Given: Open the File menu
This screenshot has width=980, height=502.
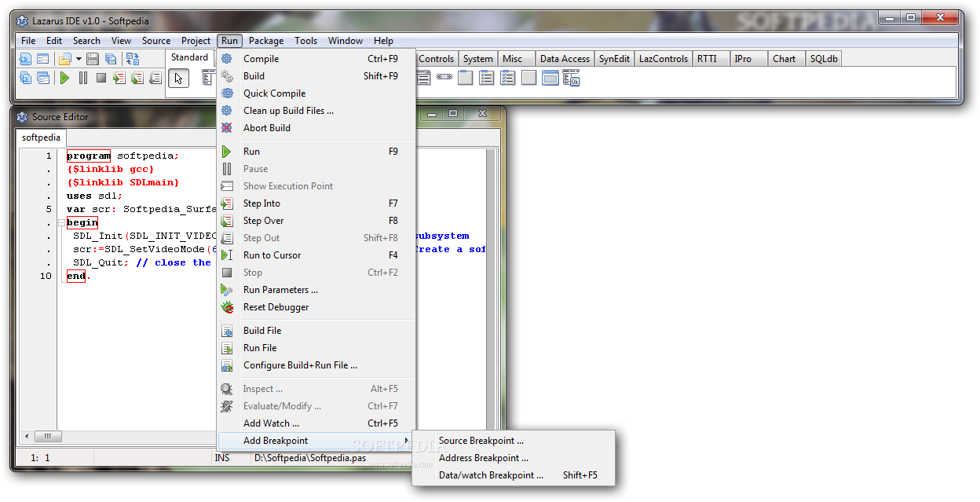Looking at the screenshot, I should [x=28, y=41].
